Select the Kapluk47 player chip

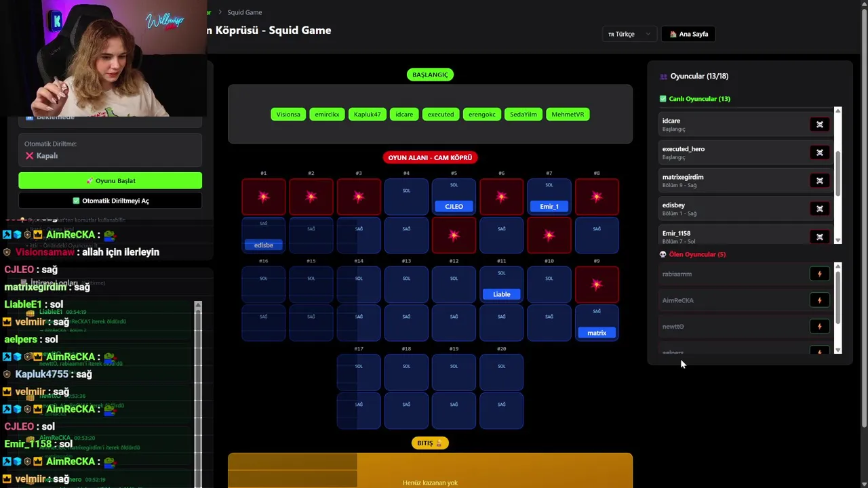[x=367, y=115]
